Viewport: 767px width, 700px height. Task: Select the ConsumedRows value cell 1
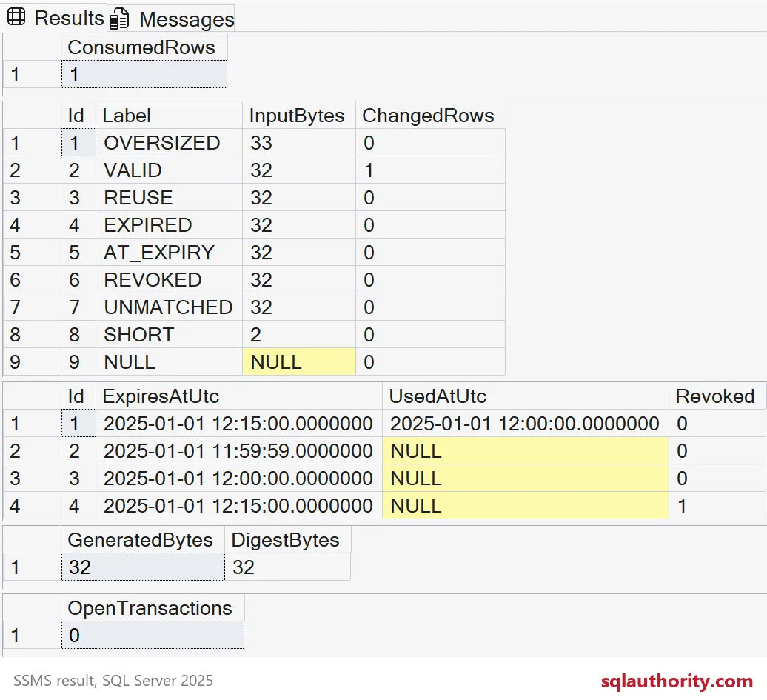pyautogui.click(x=144, y=74)
